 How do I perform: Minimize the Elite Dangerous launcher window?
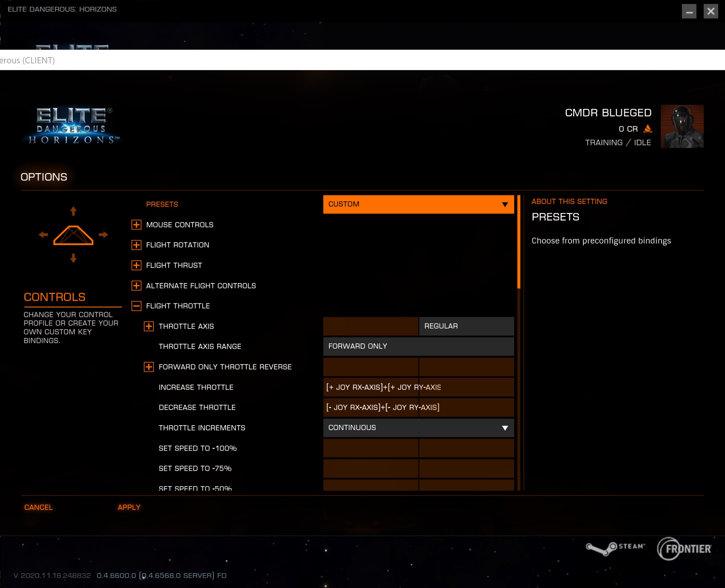[x=689, y=12]
